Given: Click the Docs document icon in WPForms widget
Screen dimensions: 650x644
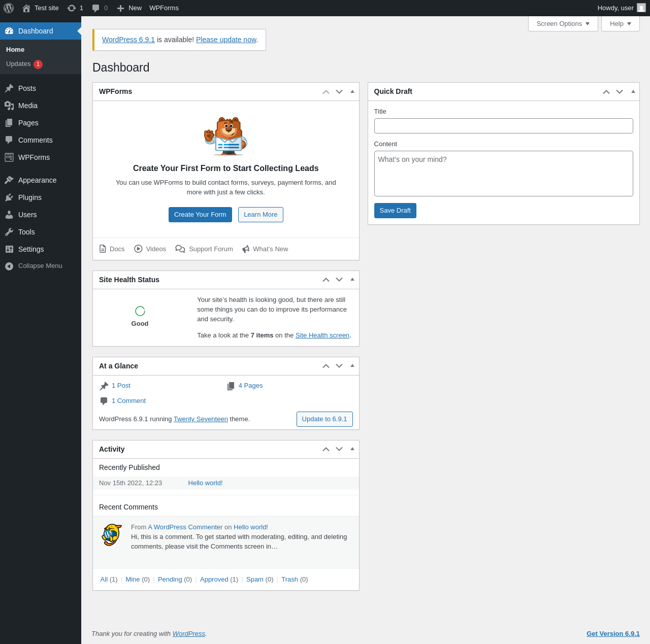Looking at the screenshot, I should click(x=103, y=249).
